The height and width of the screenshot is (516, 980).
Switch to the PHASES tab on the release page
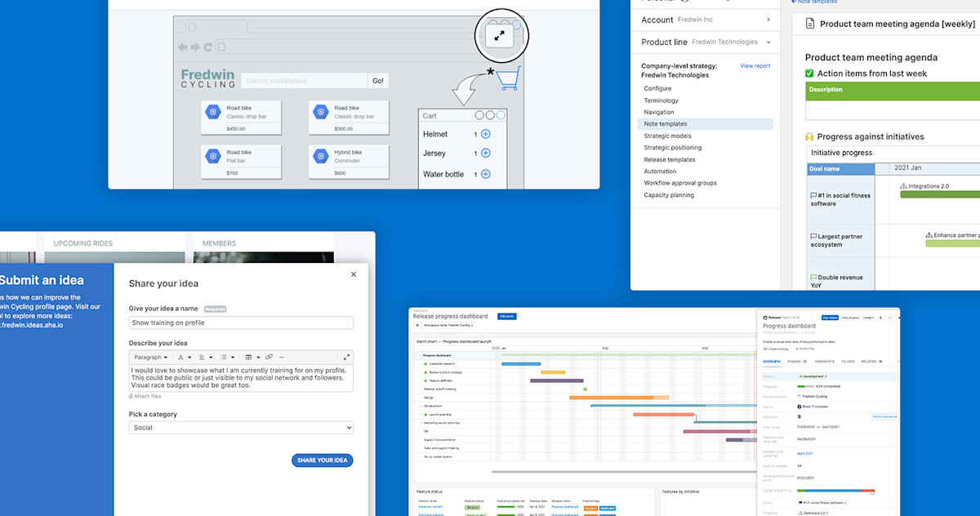794,362
